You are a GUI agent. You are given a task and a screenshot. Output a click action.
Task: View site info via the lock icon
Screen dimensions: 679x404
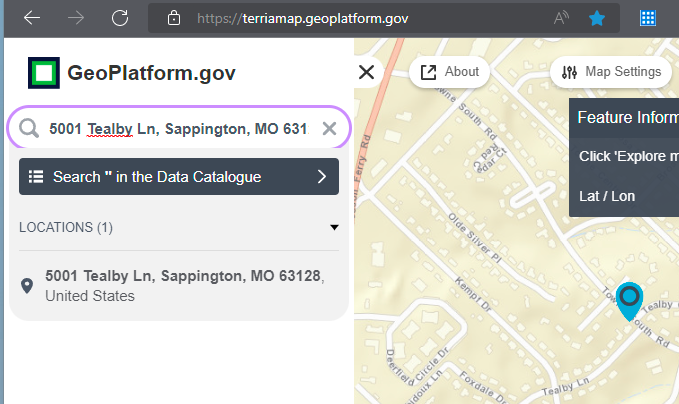click(174, 18)
